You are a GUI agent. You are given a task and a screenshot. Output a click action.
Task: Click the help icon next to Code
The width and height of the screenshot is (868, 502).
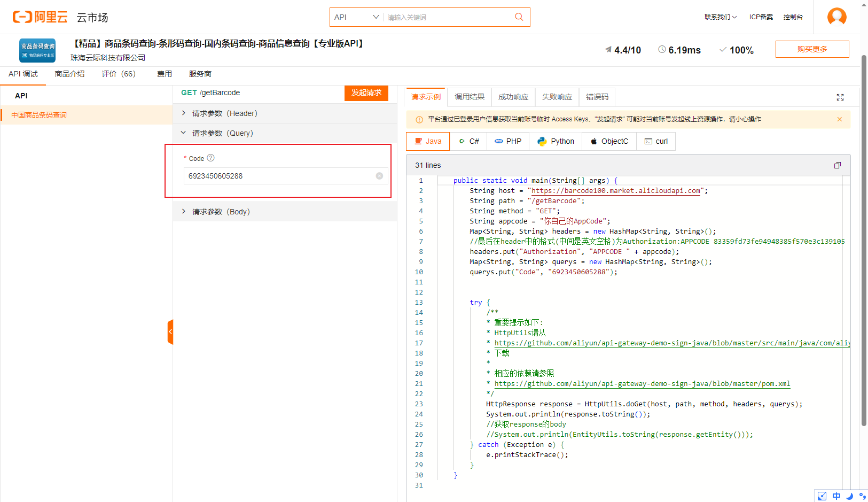click(x=210, y=158)
